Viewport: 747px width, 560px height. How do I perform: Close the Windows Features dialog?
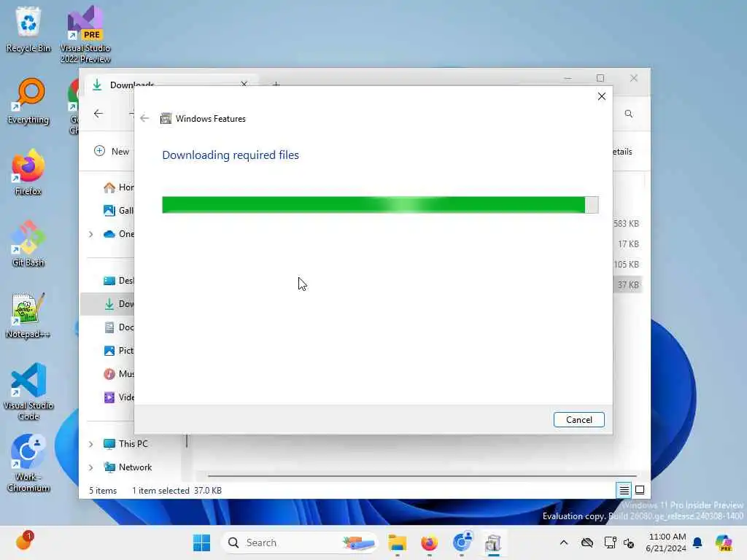point(602,96)
